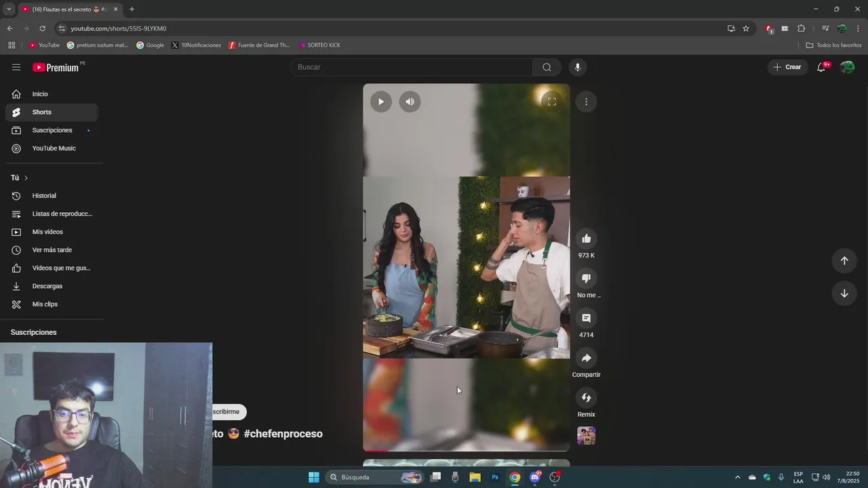Remix this Short
Image resolution: width=868 pixels, height=488 pixels.
coord(586,398)
